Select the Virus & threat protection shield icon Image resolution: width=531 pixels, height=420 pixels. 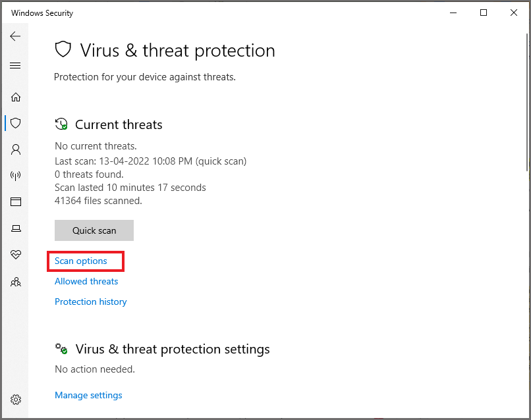pos(15,123)
